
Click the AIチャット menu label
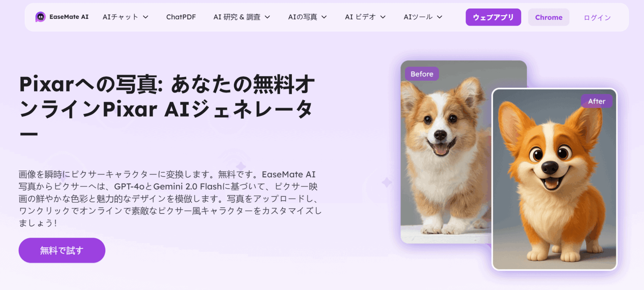120,17
